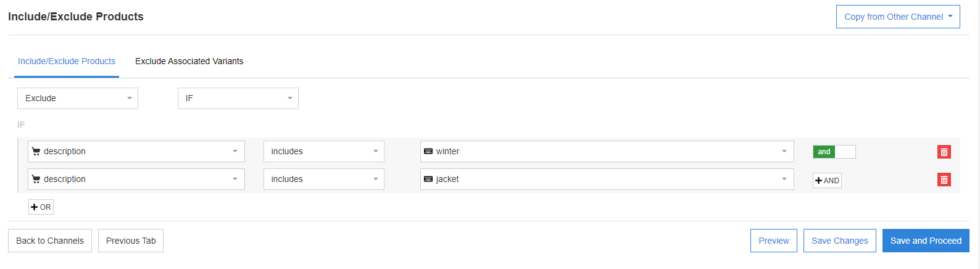Image resolution: width=980 pixels, height=269 pixels.
Task: Click the winter value field
Action: [606, 151]
